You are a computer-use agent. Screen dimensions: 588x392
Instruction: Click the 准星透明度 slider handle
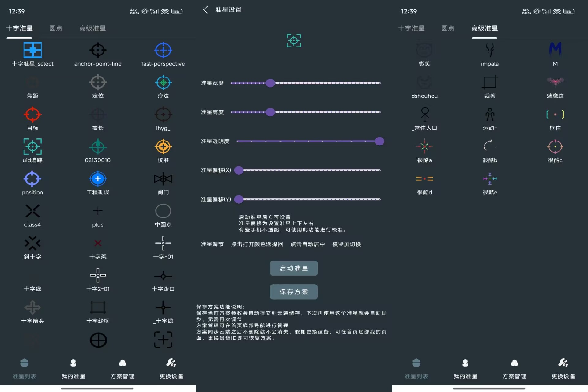(379, 141)
